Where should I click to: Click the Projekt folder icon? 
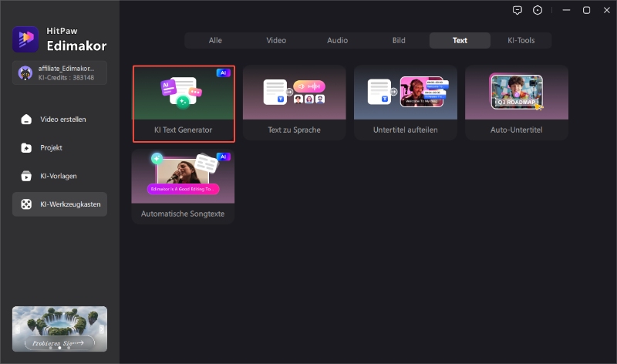(x=26, y=147)
